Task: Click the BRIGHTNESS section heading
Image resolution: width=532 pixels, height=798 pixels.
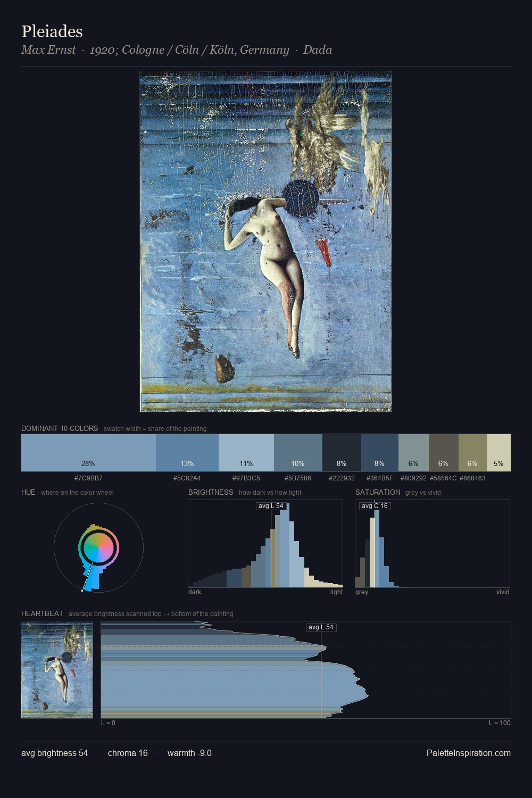Action: 211,492
